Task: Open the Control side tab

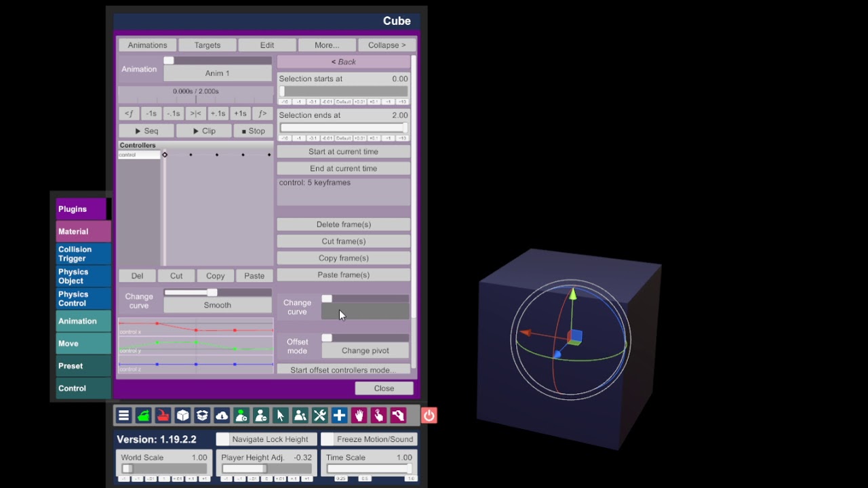Action: pyautogui.click(x=83, y=388)
